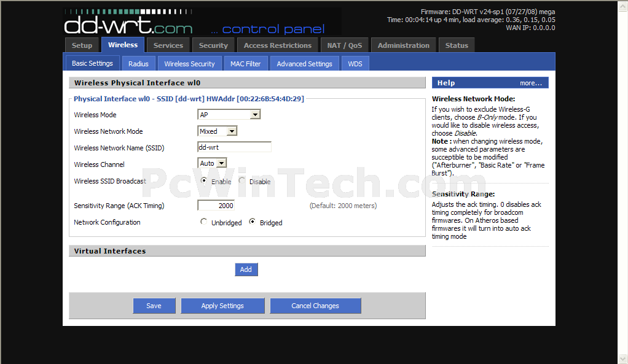Go to the Administration tab
The image size is (628, 364).
tap(403, 45)
